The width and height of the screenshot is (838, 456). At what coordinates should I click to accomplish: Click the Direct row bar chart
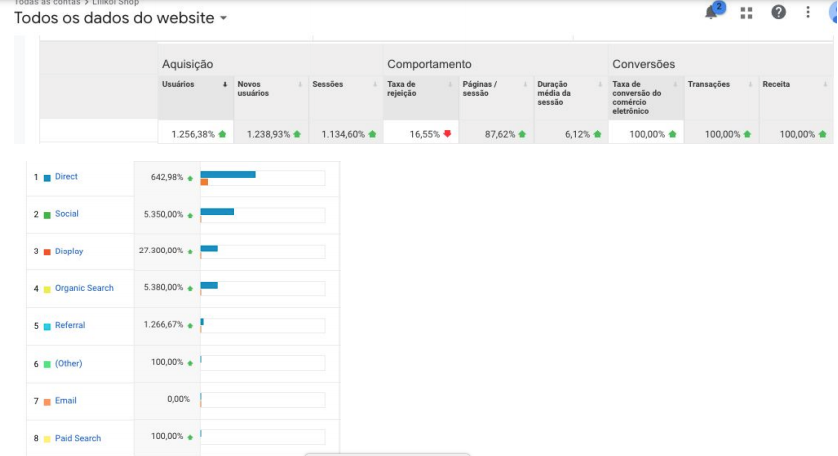262,178
